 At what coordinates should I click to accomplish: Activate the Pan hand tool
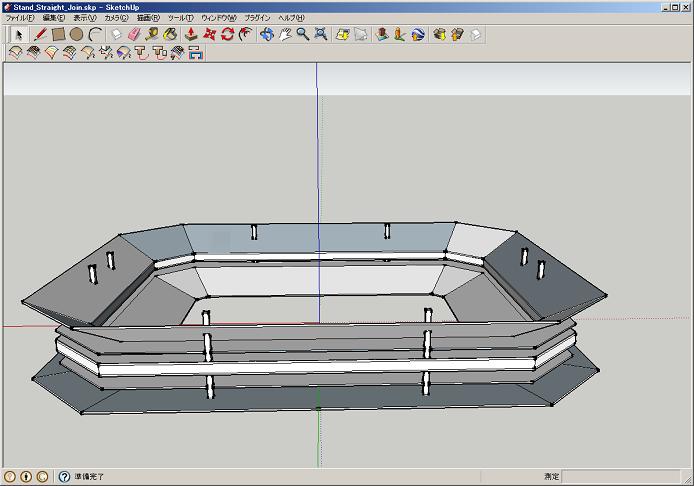[285, 34]
